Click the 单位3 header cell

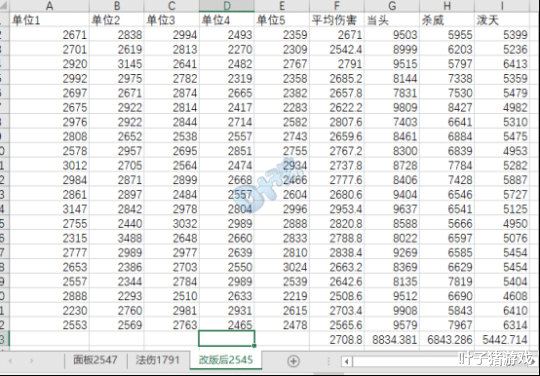(x=172, y=20)
